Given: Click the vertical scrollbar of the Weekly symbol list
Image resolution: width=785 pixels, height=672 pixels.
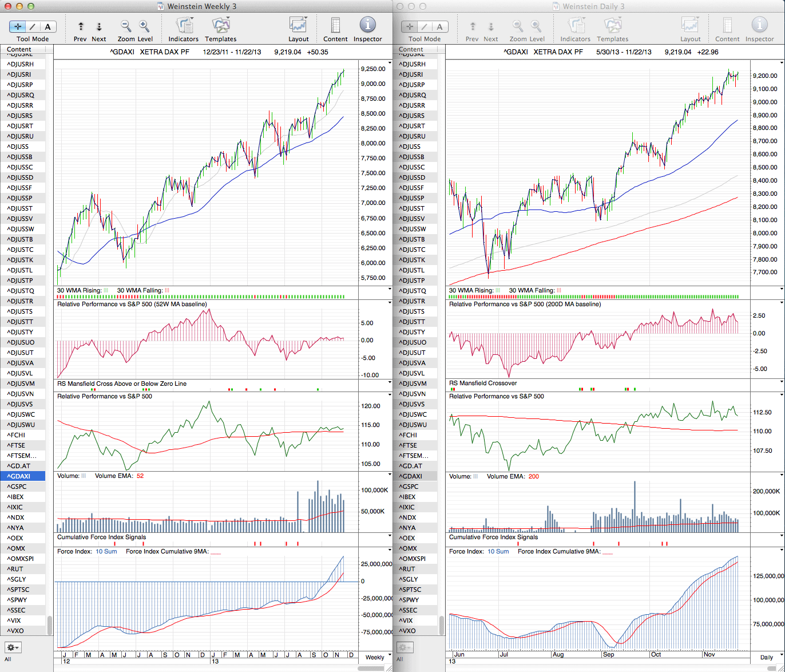Looking at the screenshot, I should click(50, 624).
